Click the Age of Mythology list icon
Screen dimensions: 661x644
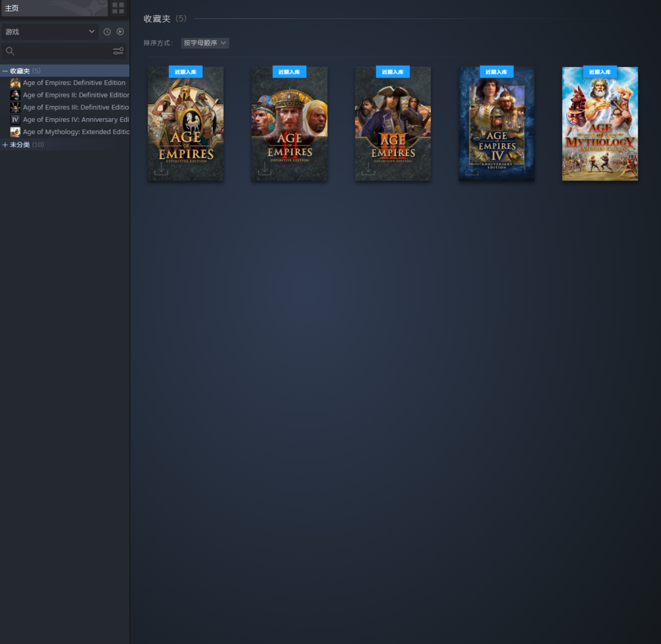pyautogui.click(x=15, y=132)
